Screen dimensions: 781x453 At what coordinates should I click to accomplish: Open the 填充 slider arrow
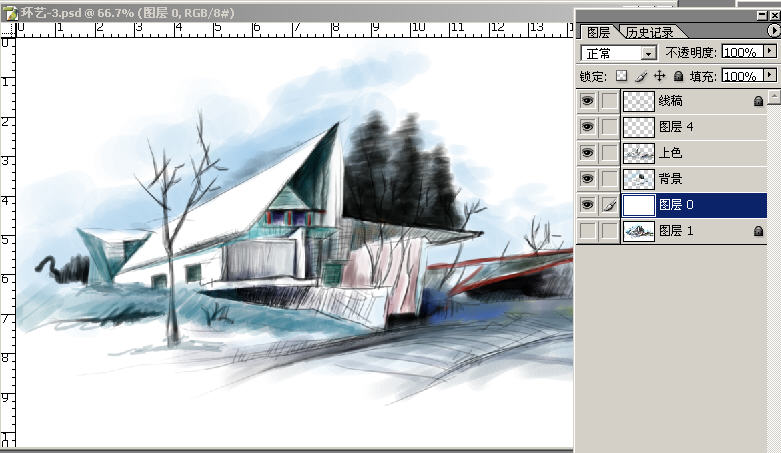[770, 75]
